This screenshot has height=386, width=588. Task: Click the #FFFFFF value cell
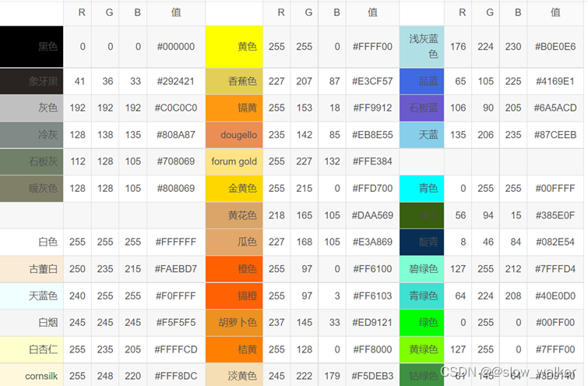click(176, 243)
